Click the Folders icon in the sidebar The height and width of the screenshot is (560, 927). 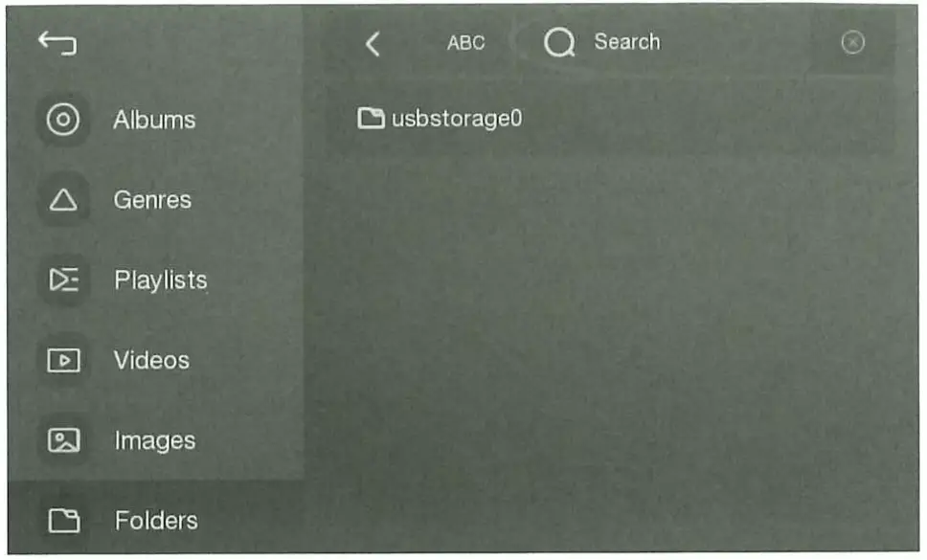click(x=64, y=521)
